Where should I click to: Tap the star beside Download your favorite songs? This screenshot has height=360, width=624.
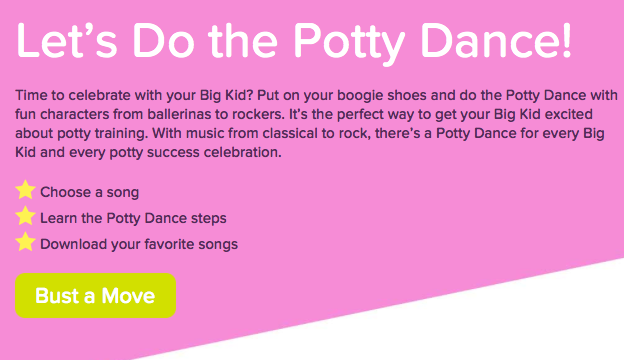[x=25, y=242]
